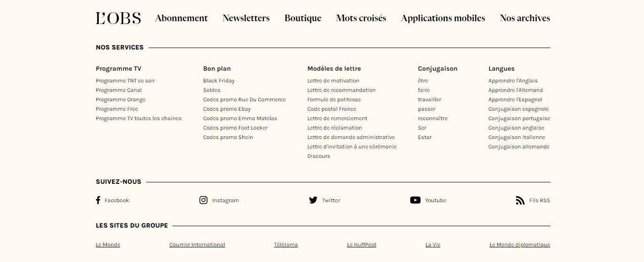The height and width of the screenshot is (262, 644).
Task: Select Codes promo Foot Locker
Action: click(235, 128)
